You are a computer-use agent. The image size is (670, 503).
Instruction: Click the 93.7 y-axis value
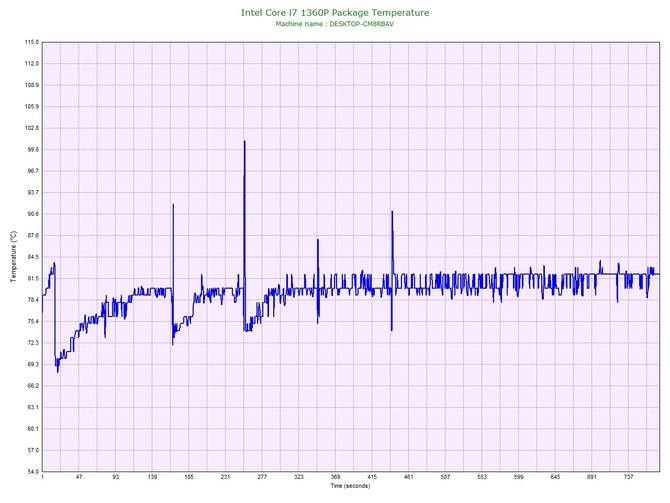tap(33, 193)
